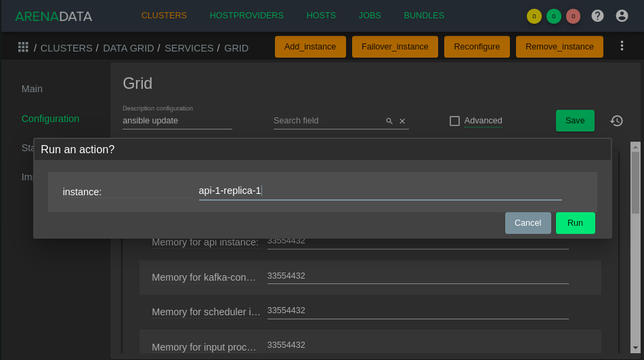
Task: Click the green job status indicator
Action: pyautogui.click(x=553, y=16)
